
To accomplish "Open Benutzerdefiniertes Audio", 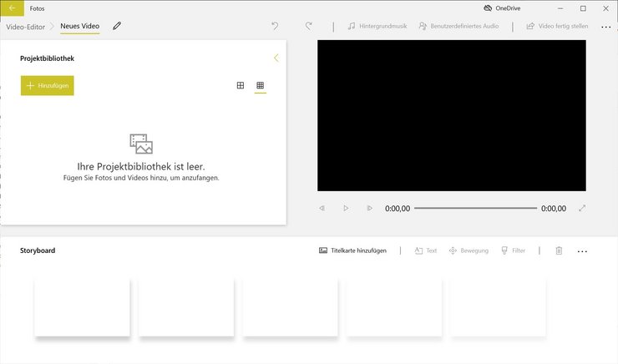I will pos(458,27).
